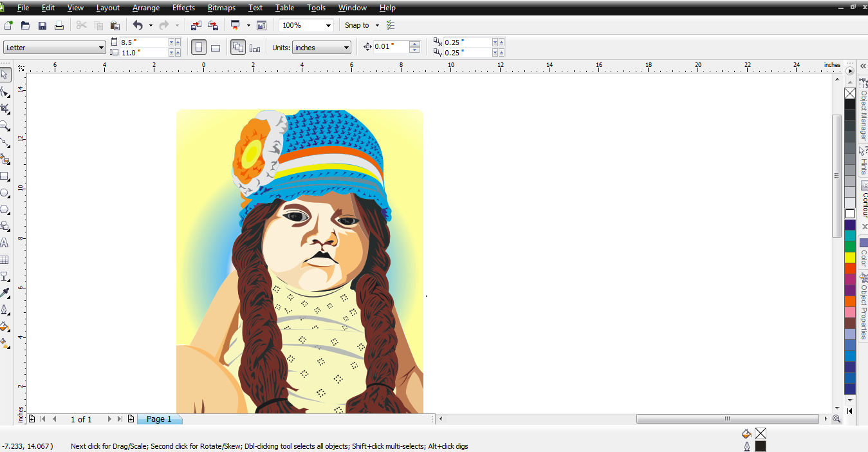Open the Bitmaps menu

(221, 7)
